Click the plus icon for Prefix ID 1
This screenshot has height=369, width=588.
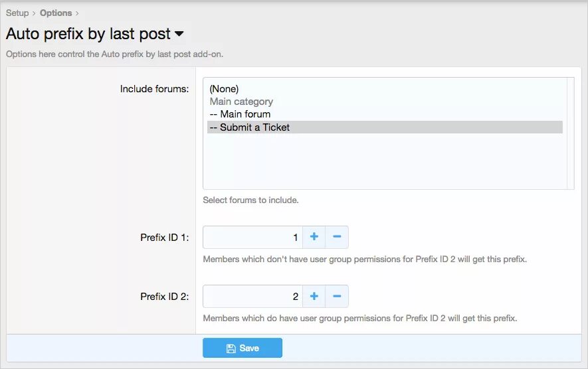coord(314,237)
